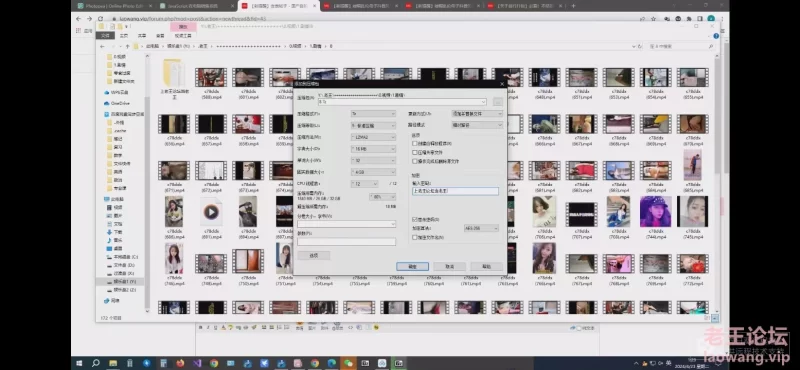Click the 帮助 help button

(487, 266)
